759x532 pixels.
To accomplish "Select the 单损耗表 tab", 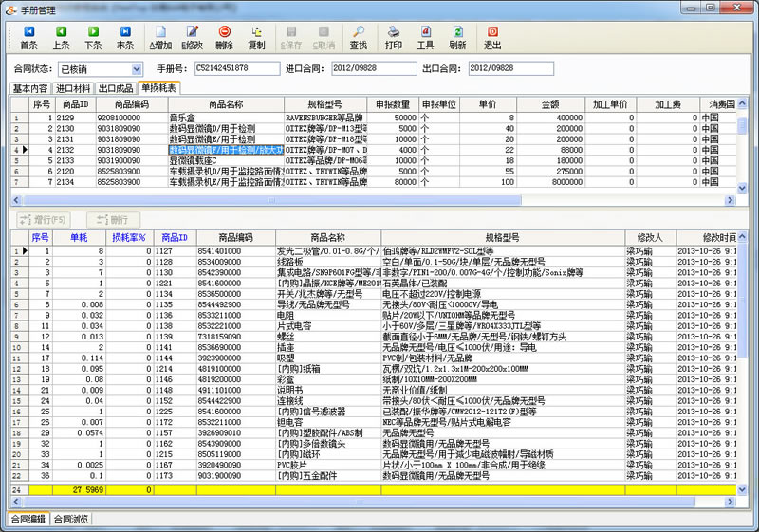I will pyautogui.click(x=158, y=87).
